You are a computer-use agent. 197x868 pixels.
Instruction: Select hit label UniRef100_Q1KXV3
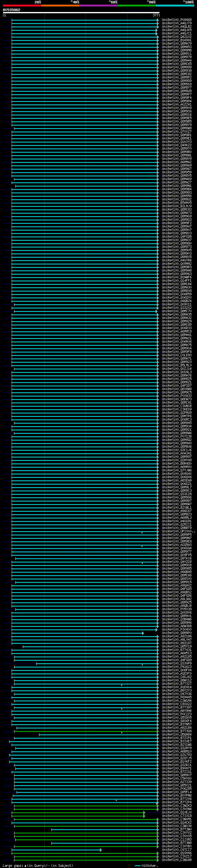pos(177,142)
